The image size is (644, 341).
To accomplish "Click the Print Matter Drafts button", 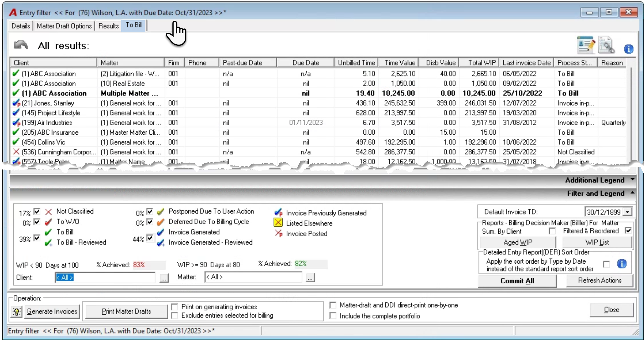I will [x=126, y=311].
